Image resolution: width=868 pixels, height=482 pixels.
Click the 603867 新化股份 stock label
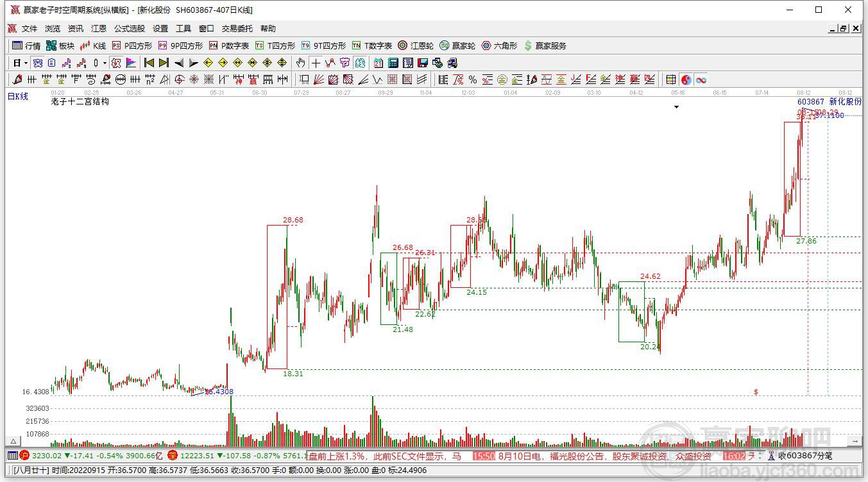click(x=830, y=102)
